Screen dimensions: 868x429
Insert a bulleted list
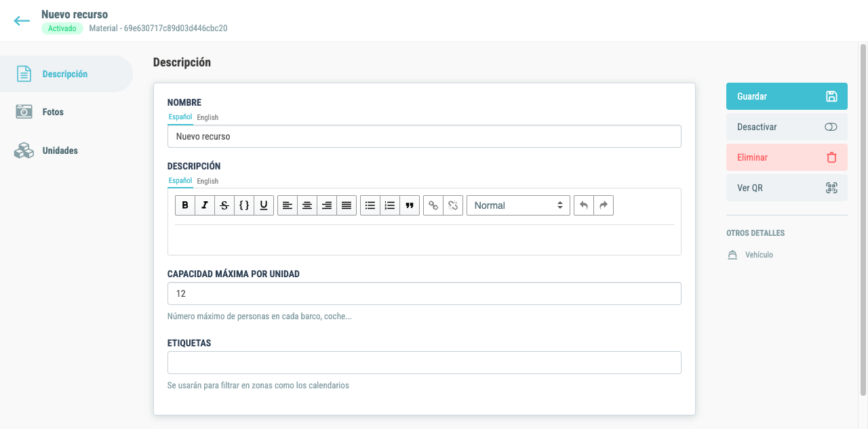[370, 205]
